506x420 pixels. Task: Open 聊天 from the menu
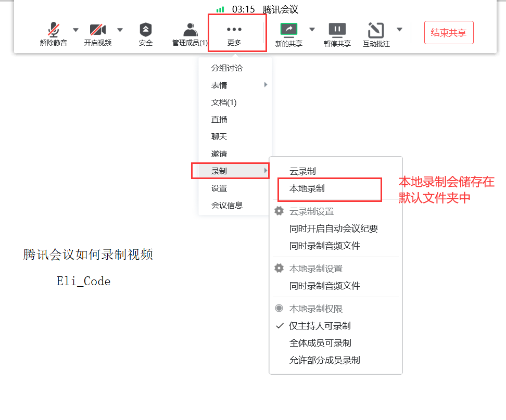[235, 137]
